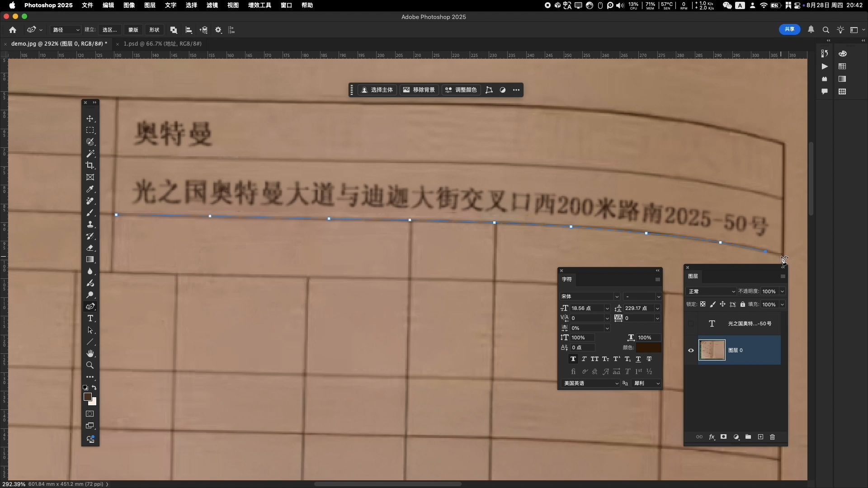Select the Zoom tool in toolbox
This screenshot has width=868, height=488.
point(90,365)
